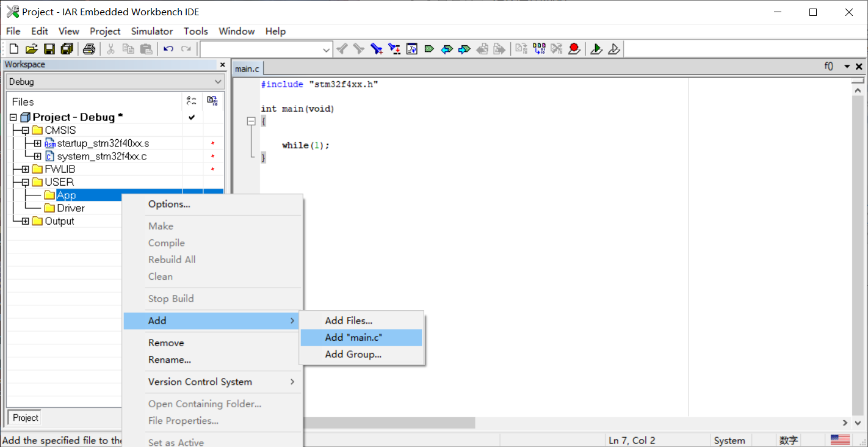Screen dimensions: 868x447
Task: Jump to the next bookmark via the right blue arrow
Action: [x=465, y=49]
